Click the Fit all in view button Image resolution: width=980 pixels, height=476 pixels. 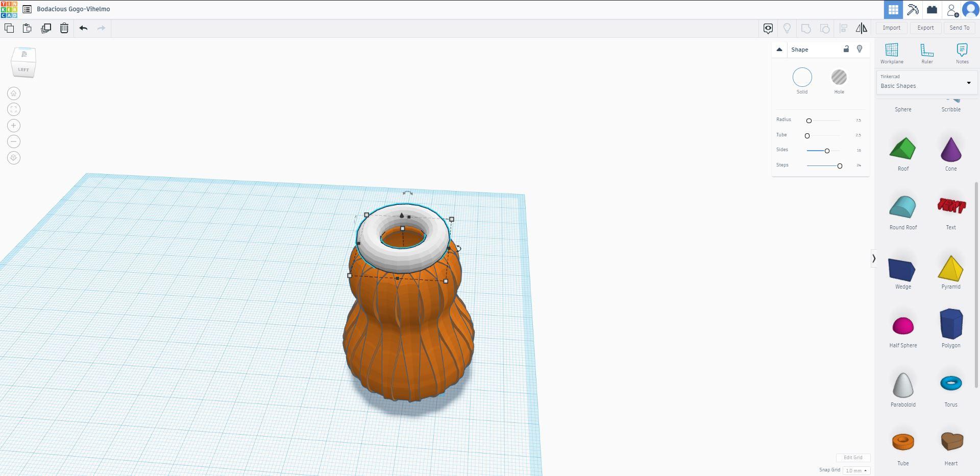pyautogui.click(x=14, y=109)
